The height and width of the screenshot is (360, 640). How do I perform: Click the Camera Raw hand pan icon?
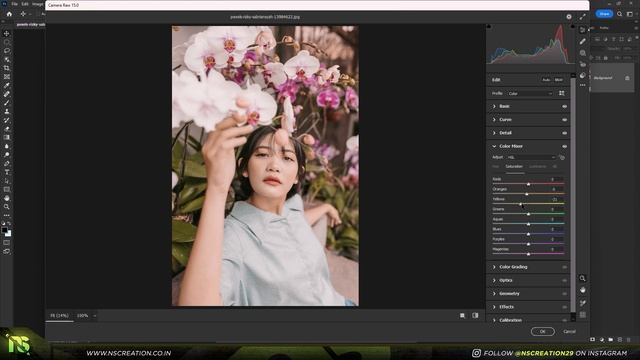(x=582, y=290)
